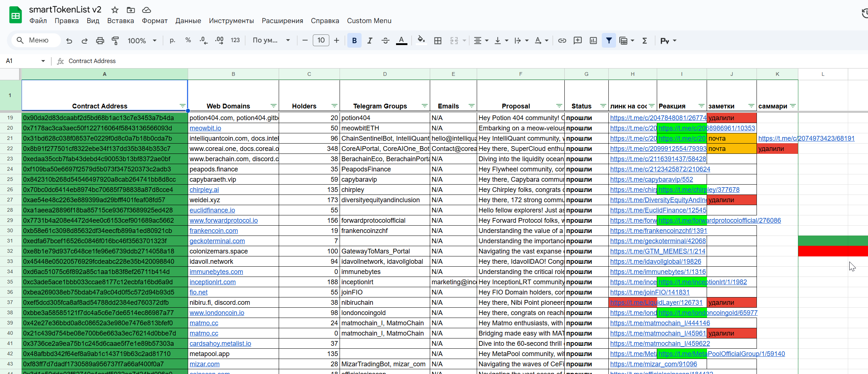Viewport: 868px width, 374px height.
Task: Open the Functions sigma icon
Action: 644,41
